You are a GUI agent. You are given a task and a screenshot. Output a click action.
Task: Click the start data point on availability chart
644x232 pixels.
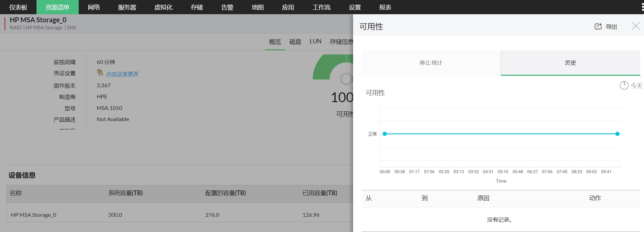tap(385, 134)
